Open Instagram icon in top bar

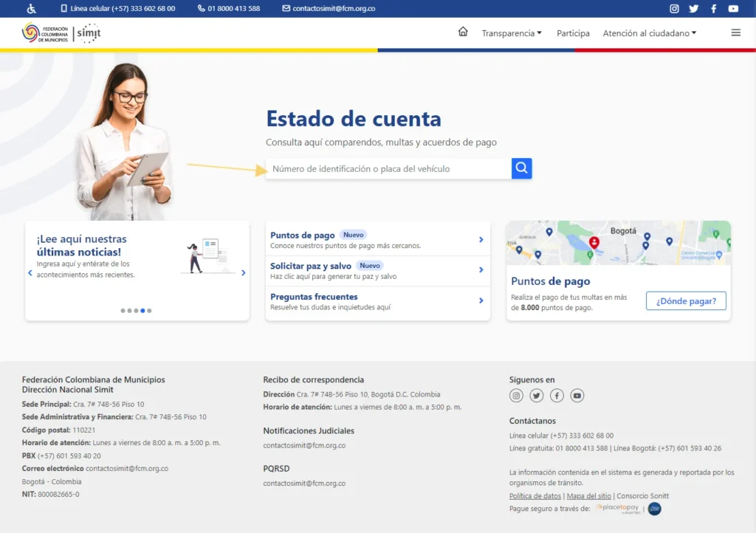674,9
